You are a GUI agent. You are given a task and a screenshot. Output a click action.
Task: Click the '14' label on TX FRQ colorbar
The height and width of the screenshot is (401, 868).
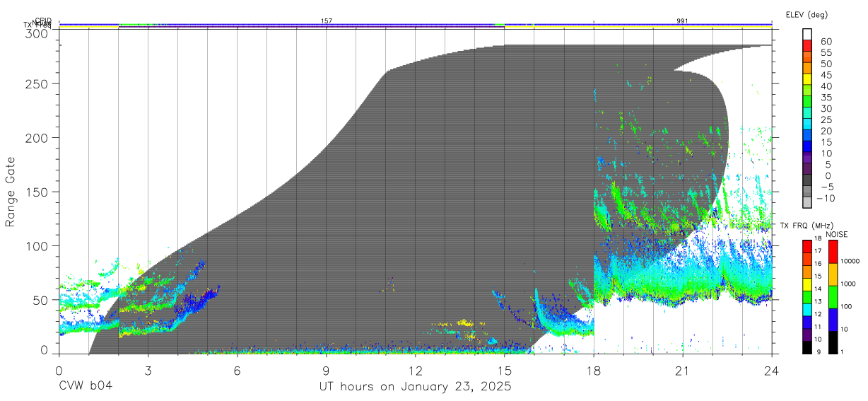[x=817, y=289]
